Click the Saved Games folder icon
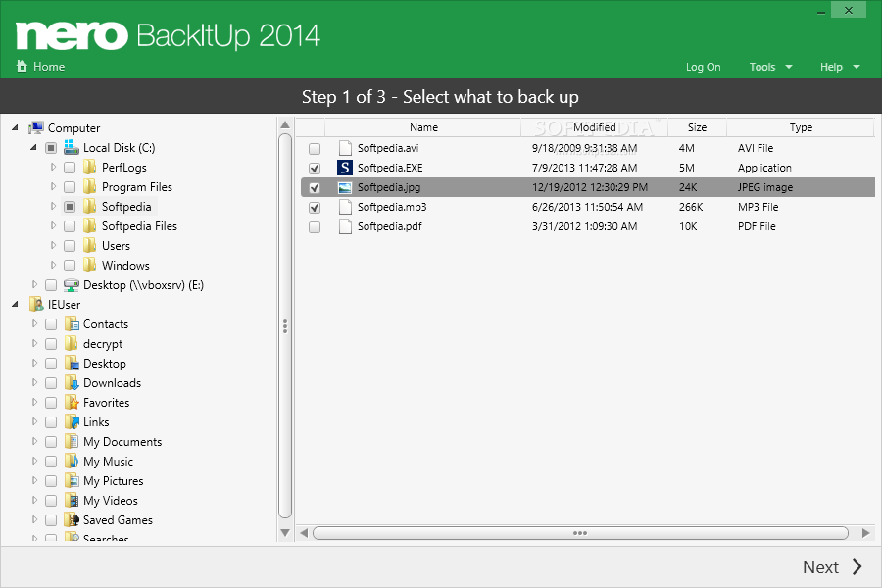The image size is (882, 588). tap(72, 520)
